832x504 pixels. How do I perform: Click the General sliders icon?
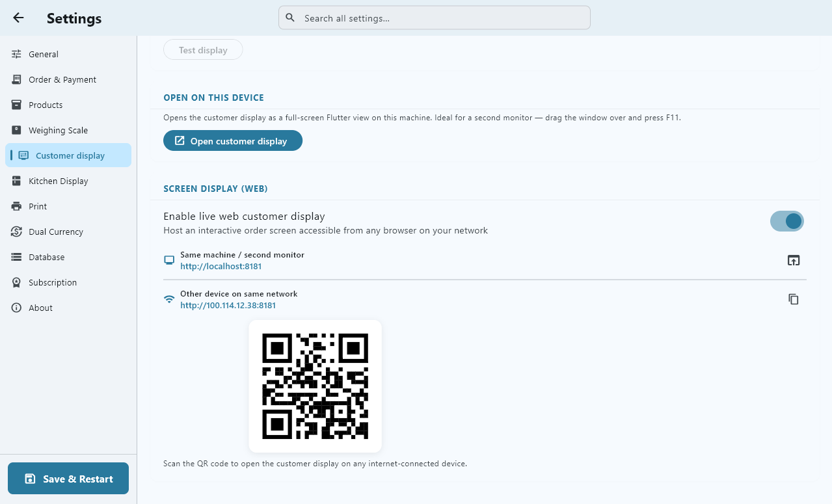pyautogui.click(x=17, y=54)
